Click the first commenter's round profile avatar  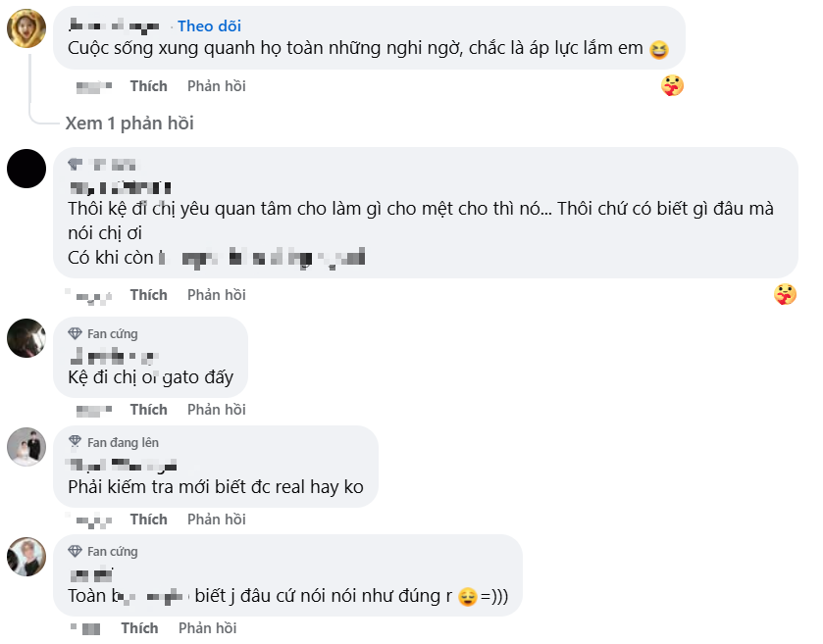pyautogui.click(x=26, y=29)
